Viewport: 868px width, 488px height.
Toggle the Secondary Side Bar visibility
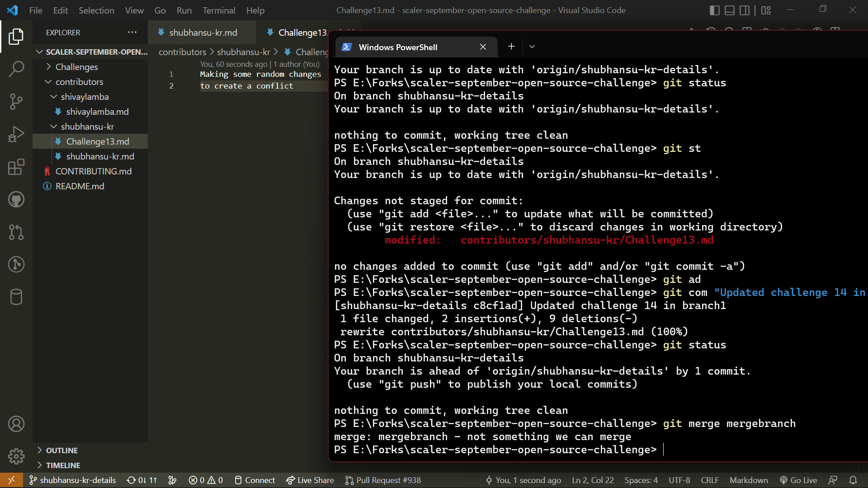pos(744,10)
